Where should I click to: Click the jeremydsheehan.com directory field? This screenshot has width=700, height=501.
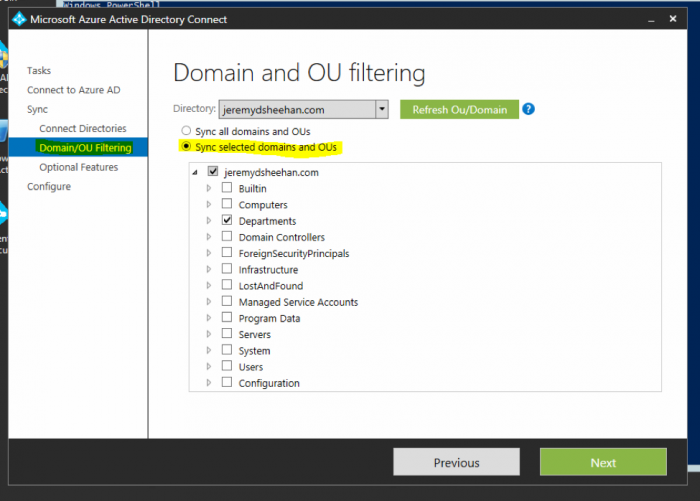pyautogui.click(x=297, y=109)
